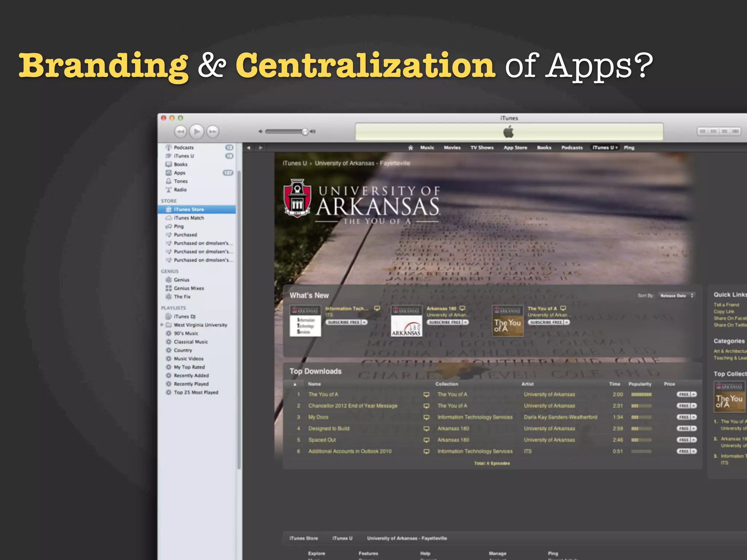747x560 pixels.
Task: Click the Name column header
Action: [314, 384]
